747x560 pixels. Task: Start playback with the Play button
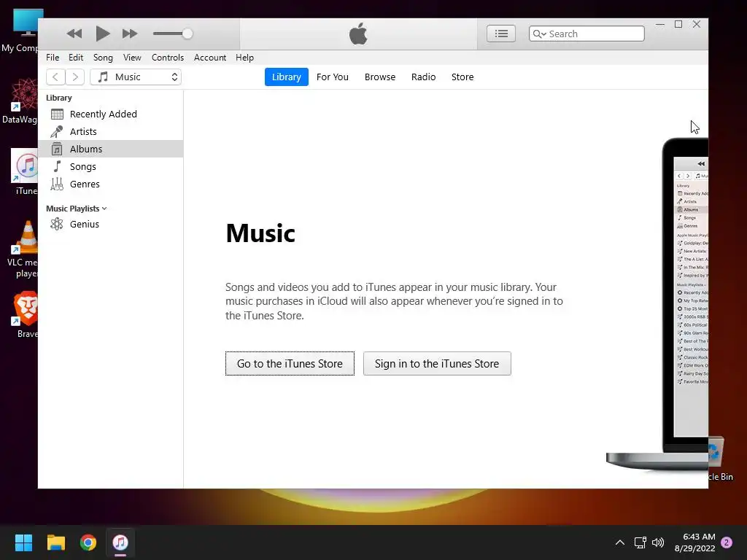pyautogui.click(x=102, y=34)
